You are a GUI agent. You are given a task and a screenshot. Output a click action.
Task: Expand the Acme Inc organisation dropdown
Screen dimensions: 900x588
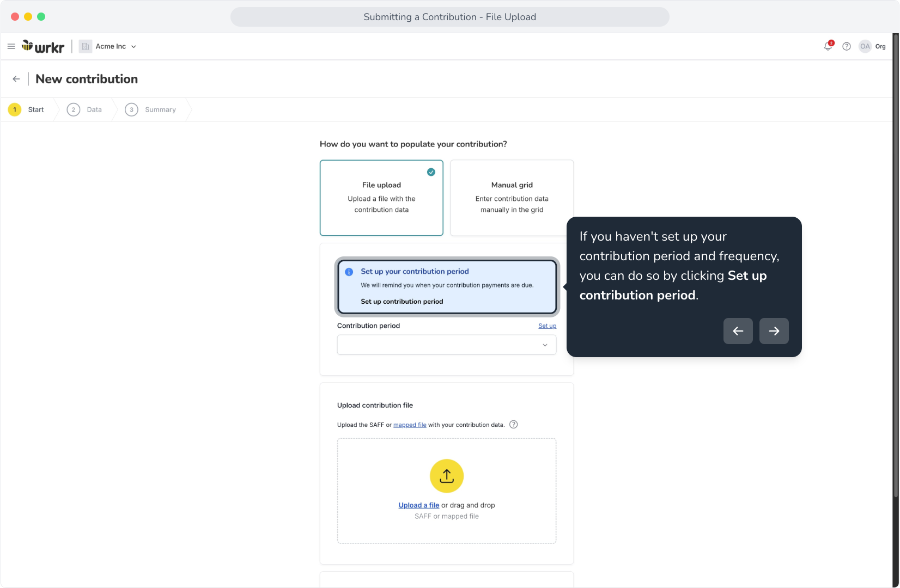click(108, 46)
